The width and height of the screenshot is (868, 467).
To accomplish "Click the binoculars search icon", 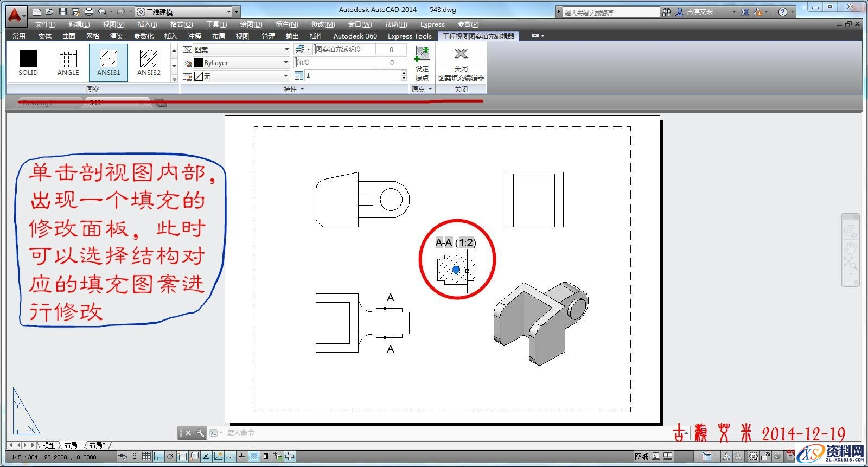I will click(x=667, y=12).
